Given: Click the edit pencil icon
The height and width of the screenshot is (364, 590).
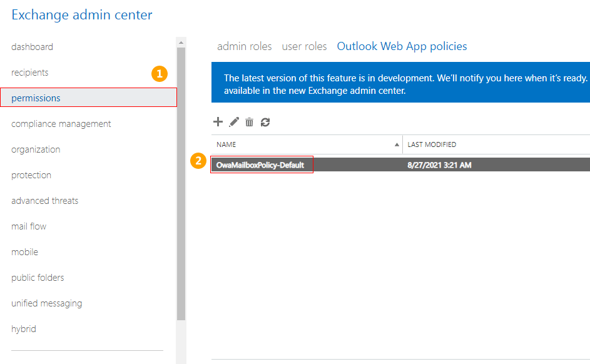Looking at the screenshot, I should pyautogui.click(x=234, y=123).
